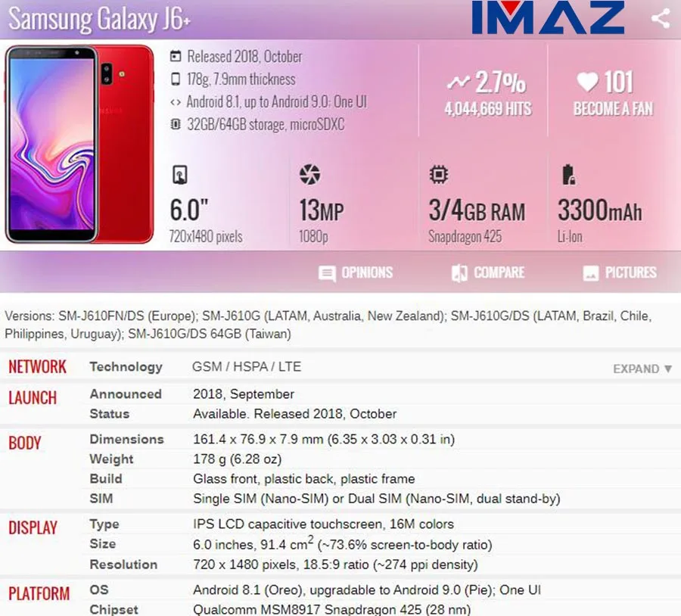
Task: Click the chipset processor icon above RAM
Action: (x=439, y=175)
